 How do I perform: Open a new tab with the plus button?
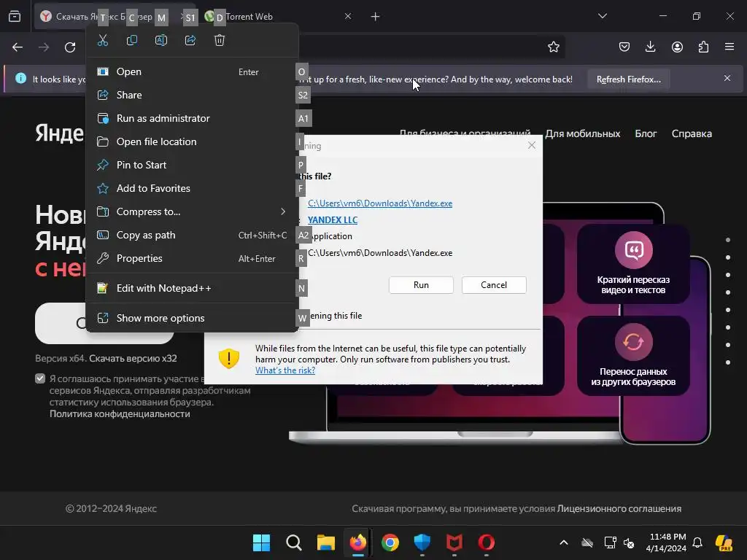click(376, 17)
